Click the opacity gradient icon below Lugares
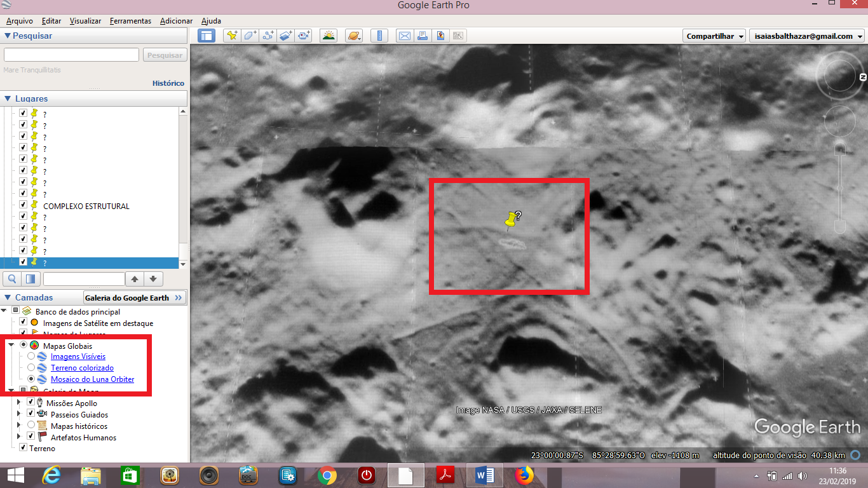The height and width of the screenshot is (488, 868). 31,278
